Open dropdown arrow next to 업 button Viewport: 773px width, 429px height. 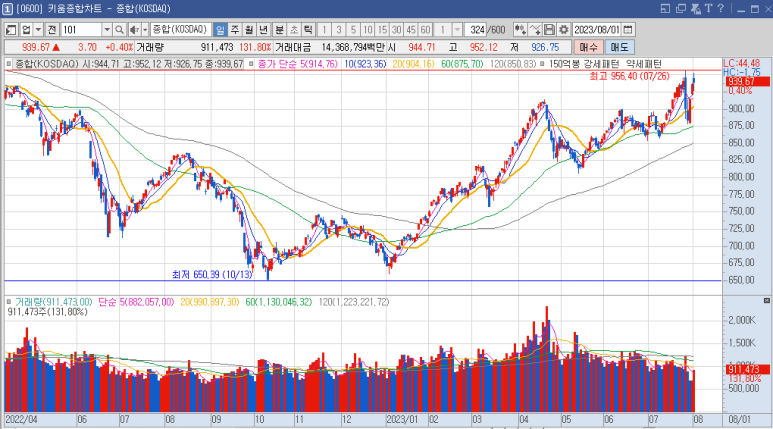pos(38,30)
